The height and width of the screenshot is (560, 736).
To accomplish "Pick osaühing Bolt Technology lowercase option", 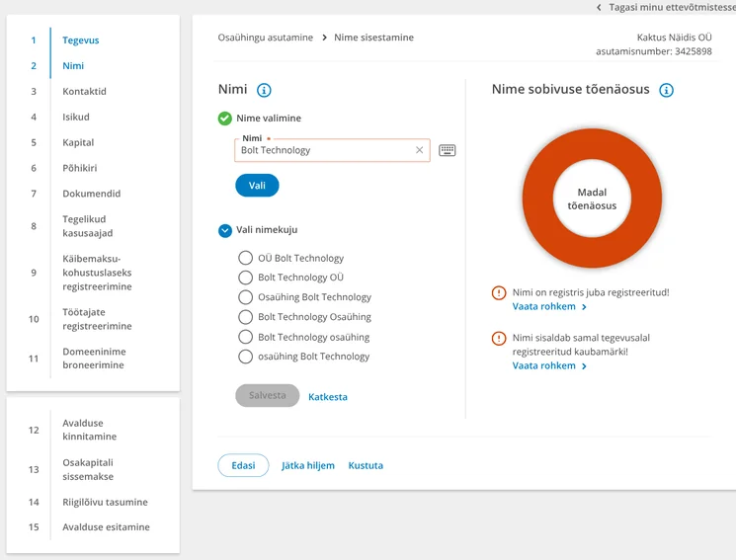I will coord(245,357).
